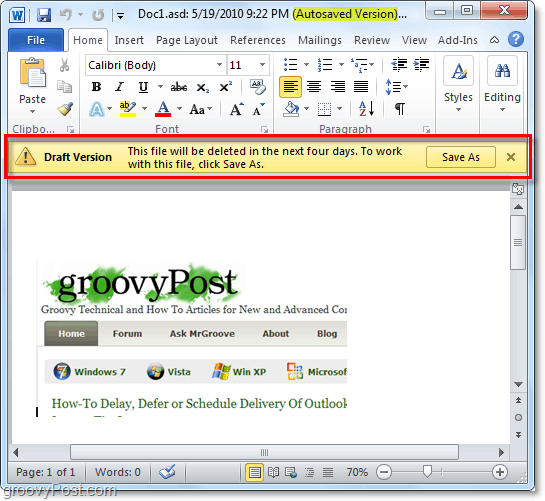Click the Text Effects glowing A icon
Screen dimensions: 545x501
tap(96, 110)
